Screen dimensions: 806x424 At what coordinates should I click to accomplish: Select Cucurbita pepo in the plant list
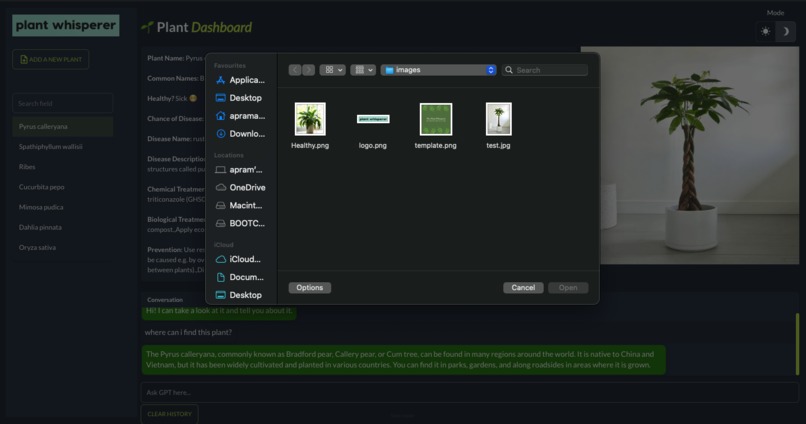click(x=63, y=187)
